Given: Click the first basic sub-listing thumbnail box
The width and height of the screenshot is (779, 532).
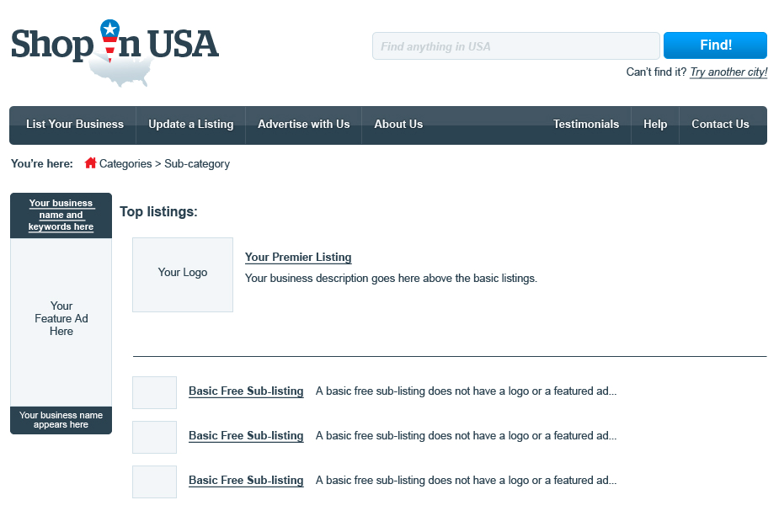Looking at the screenshot, I should click(154, 392).
